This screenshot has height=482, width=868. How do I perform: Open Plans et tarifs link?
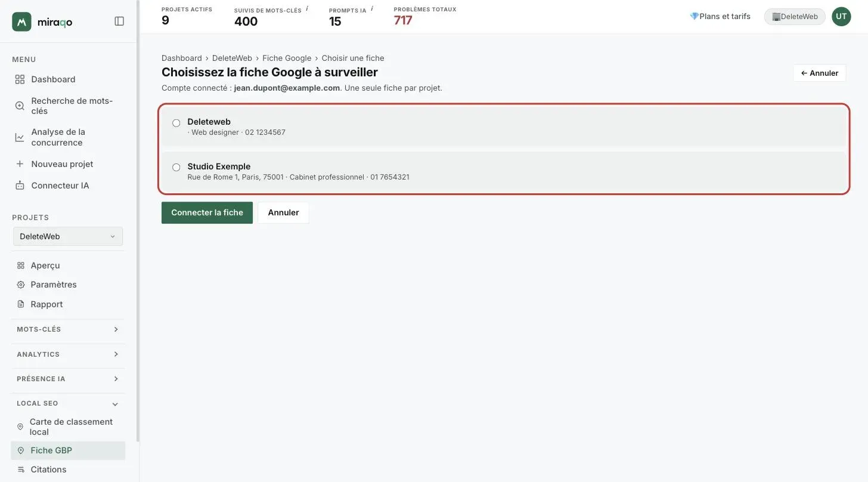[720, 16]
